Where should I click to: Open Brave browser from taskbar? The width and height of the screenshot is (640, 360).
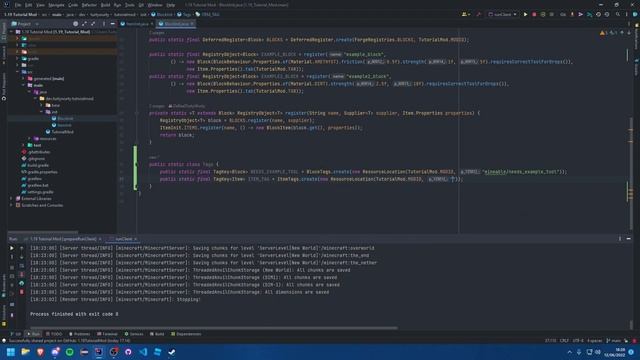tap(40, 352)
